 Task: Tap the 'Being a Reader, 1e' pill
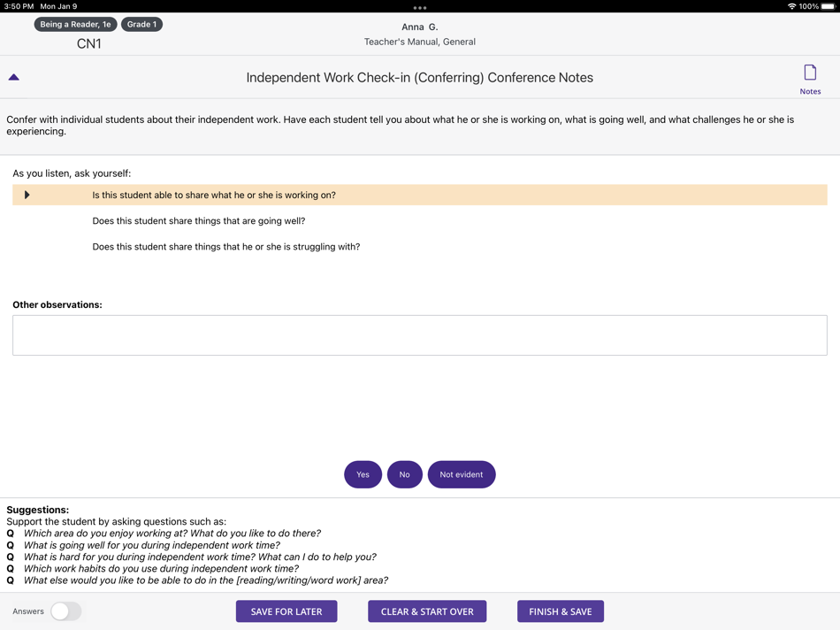(x=75, y=24)
